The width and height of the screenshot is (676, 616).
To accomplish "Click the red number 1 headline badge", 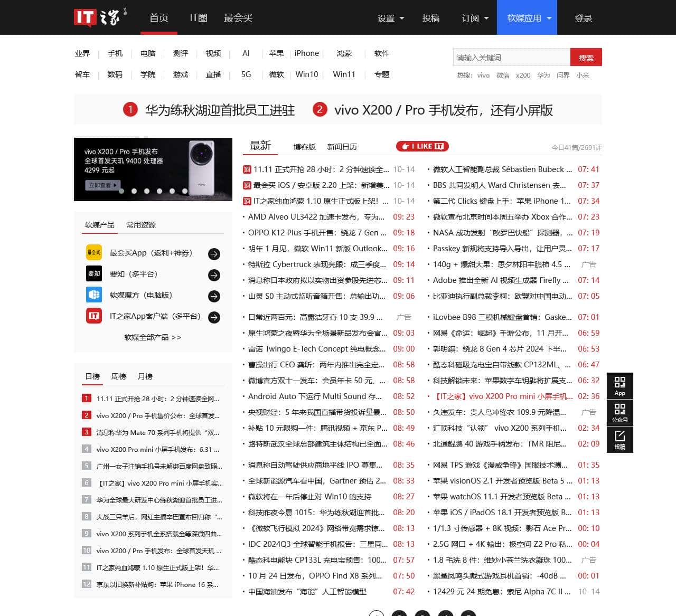I will [130, 109].
